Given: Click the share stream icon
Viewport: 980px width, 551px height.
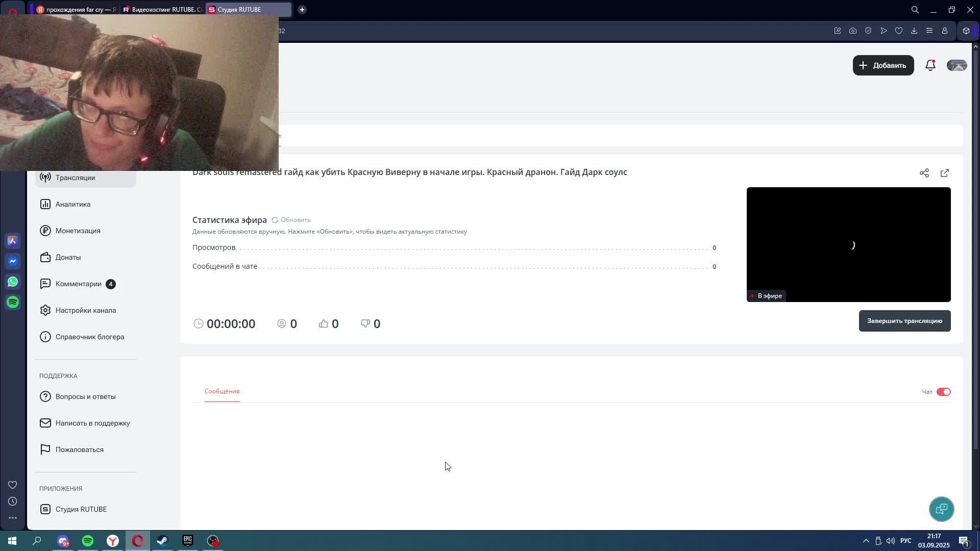Looking at the screenshot, I should [x=924, y=173].
